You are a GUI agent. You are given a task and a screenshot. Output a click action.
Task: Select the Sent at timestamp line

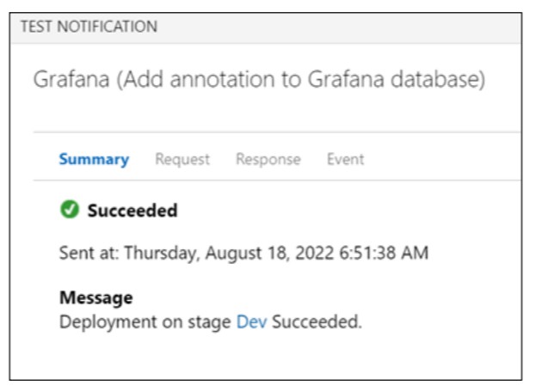(243, 254)
